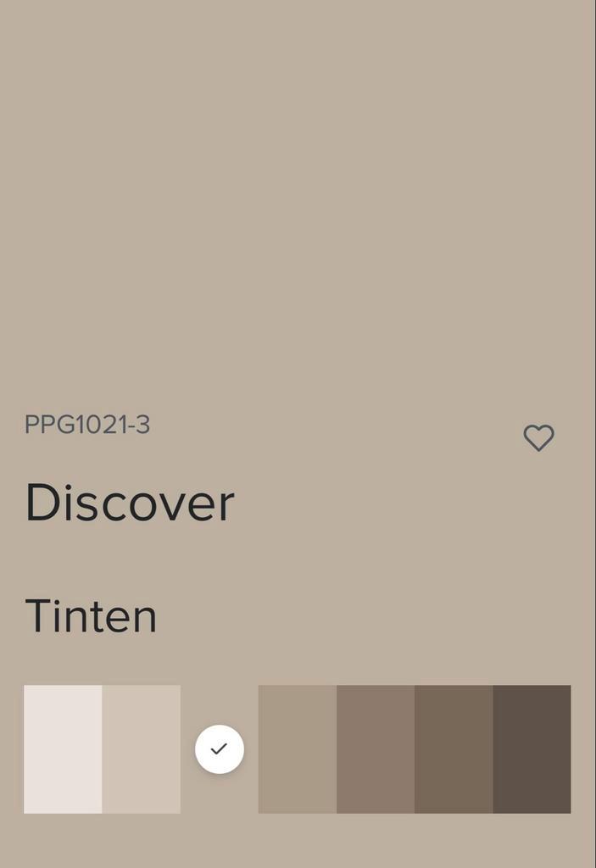Select the lightest off-white tint swatch
Image resolution: width=596 pixels, height=868 pixels.
[x=63, y=749]
